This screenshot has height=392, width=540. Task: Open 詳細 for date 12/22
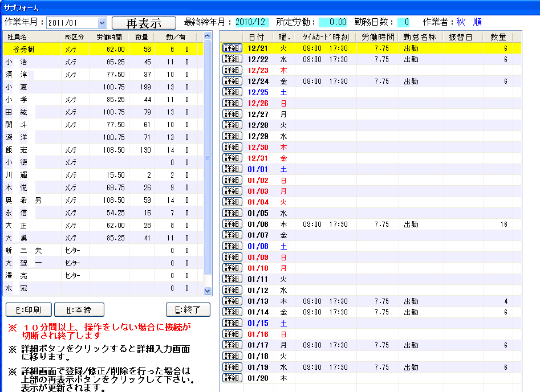[x=232, y=59]
